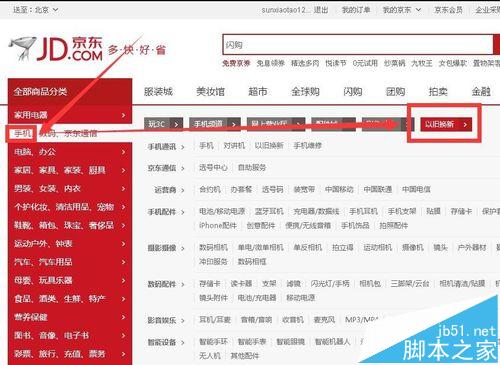
Task: Open 我的订单 in the top bar
Action: click(356, 10)
